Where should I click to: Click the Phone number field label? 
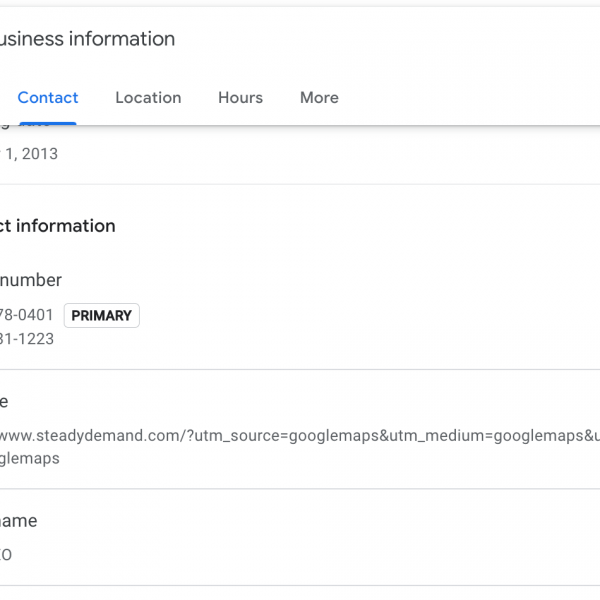pyautogui.click(x=32, y=281)
